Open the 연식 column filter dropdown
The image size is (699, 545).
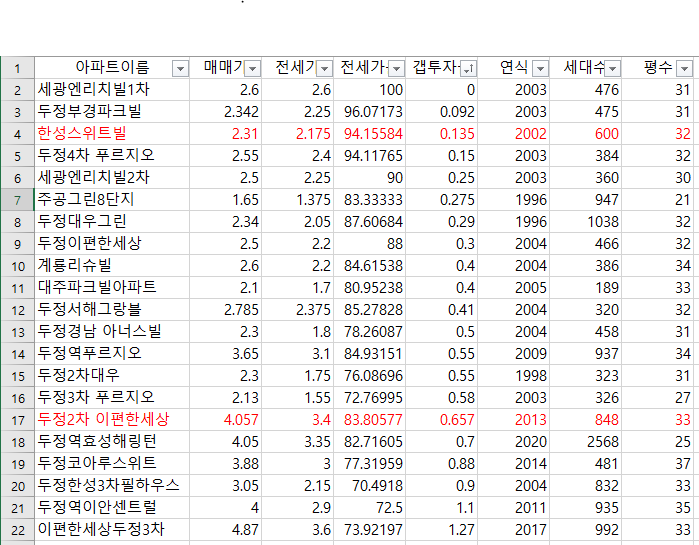click(540, 69)
